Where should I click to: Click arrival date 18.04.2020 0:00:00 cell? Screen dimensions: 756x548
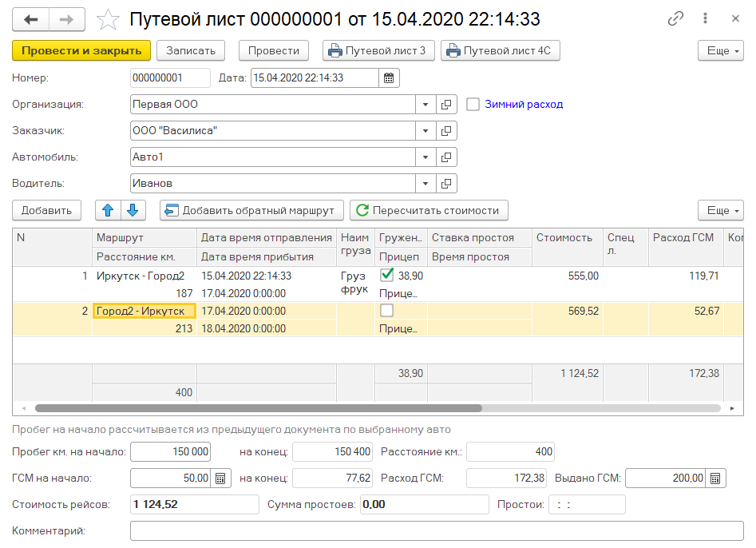tap(266, 328)
